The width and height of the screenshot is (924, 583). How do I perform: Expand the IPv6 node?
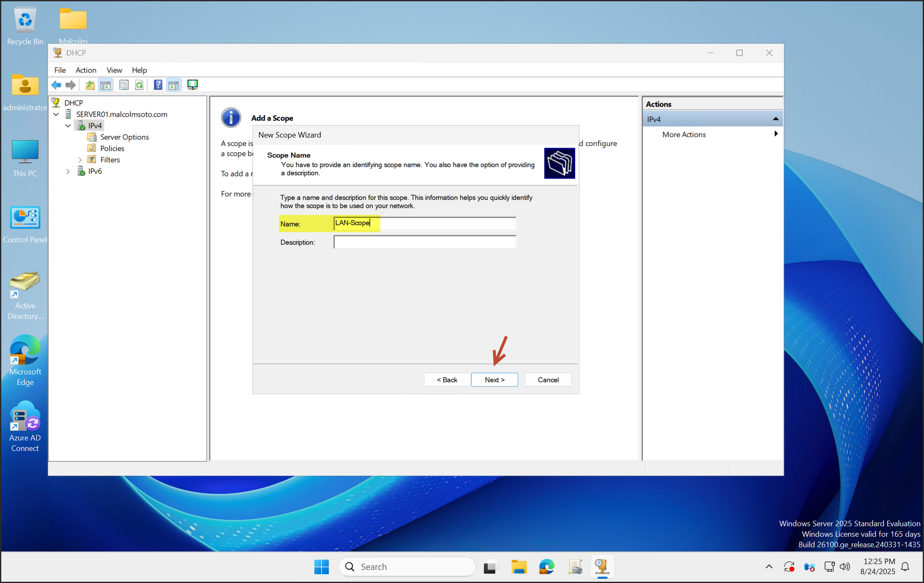point(68,171)
